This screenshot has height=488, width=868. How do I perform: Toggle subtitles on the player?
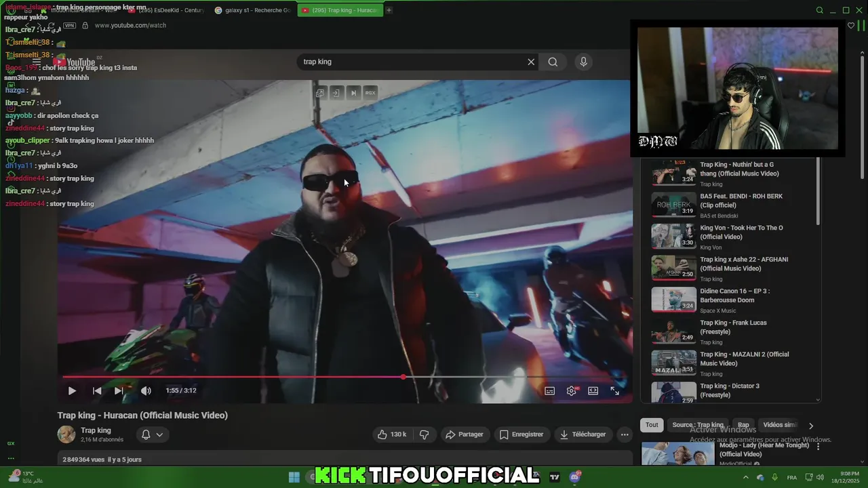click(x=550, y=390)
